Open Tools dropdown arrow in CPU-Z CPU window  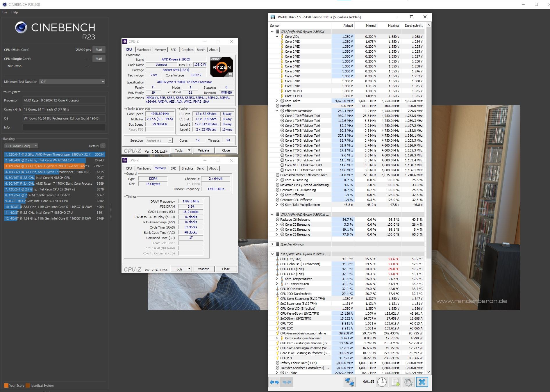click(189, 150)
